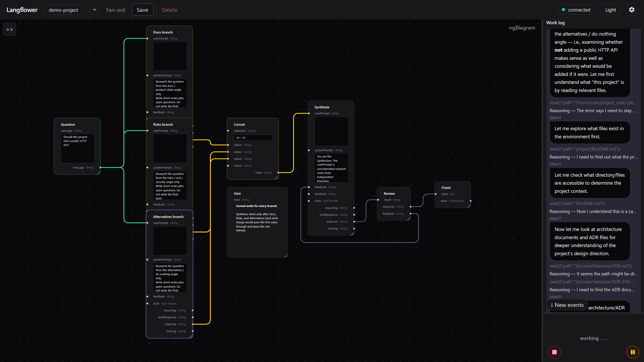Open the project dropdown chevron

pyautogui.click(x=94, y=10)
